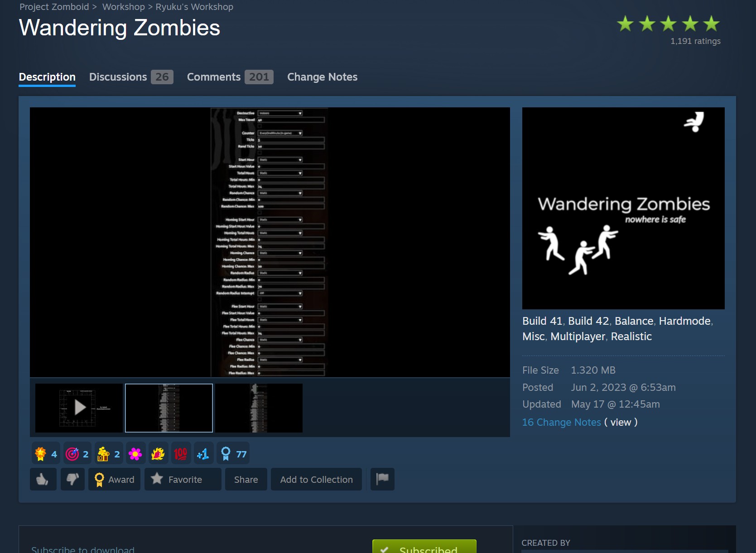Select the Balance tag

[634, 321]
